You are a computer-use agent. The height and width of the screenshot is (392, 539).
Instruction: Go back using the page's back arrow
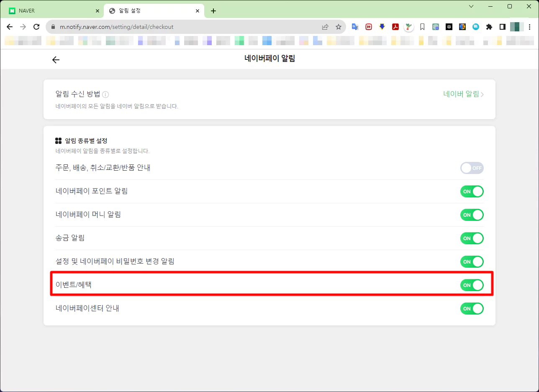click(x=56, y=60)
